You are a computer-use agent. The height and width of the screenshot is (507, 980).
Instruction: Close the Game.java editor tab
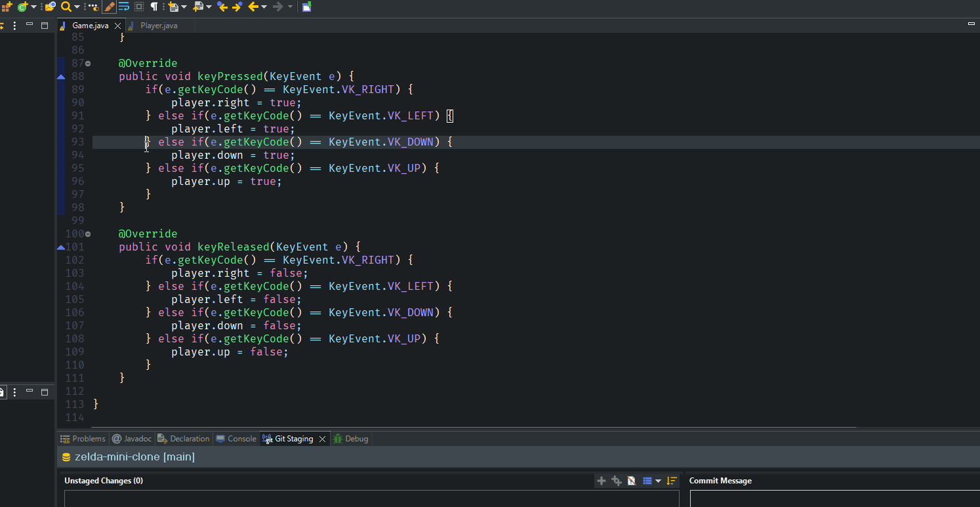click(118, 26)
